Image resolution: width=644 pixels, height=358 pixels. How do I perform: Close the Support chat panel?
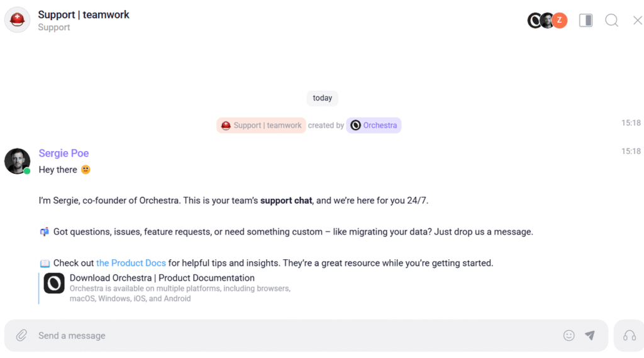click(637, 21)
